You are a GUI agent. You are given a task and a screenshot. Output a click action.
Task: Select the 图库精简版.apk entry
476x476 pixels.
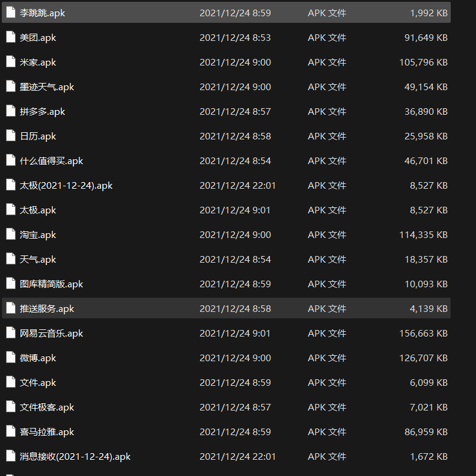point(51,284)
